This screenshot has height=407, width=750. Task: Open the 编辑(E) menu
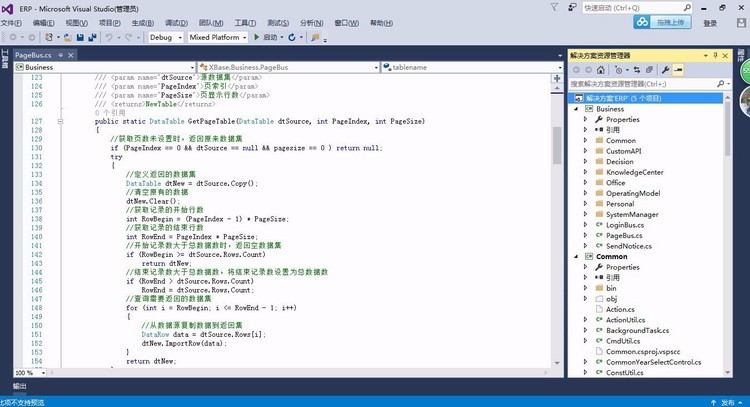click(44, 23)
